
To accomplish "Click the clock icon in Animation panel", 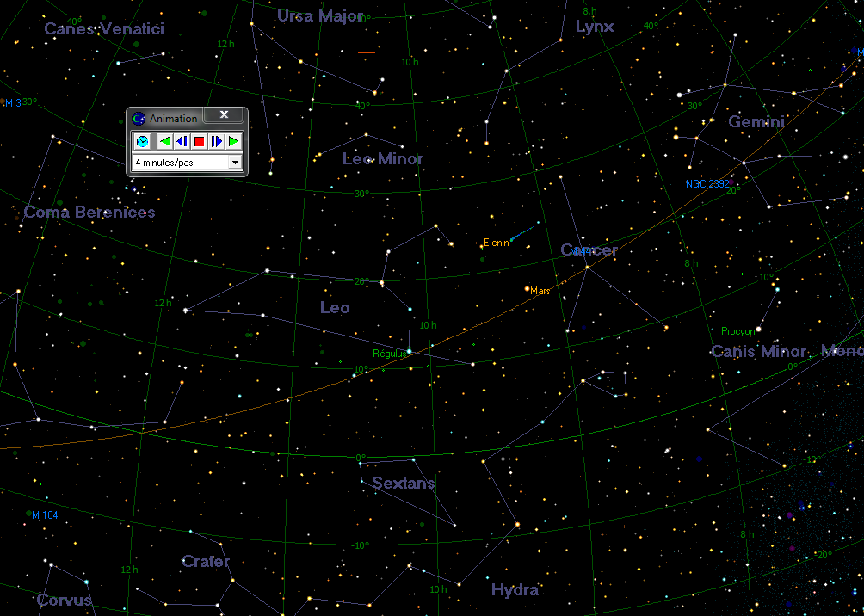I will point(143,141).
